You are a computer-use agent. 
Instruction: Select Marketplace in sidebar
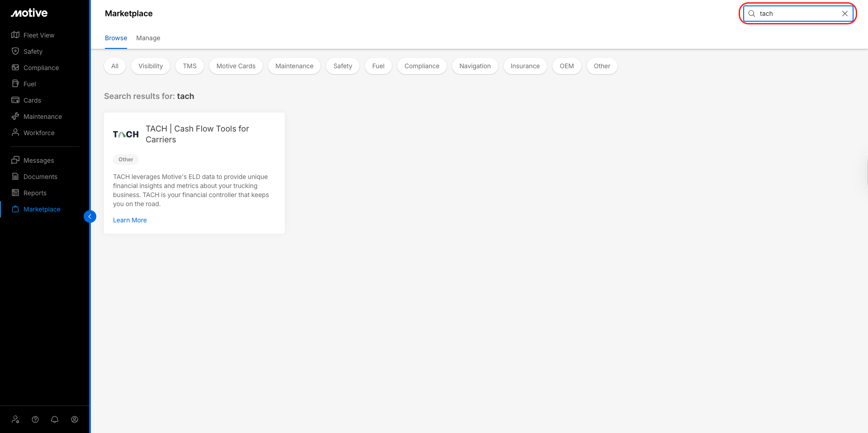42,209
